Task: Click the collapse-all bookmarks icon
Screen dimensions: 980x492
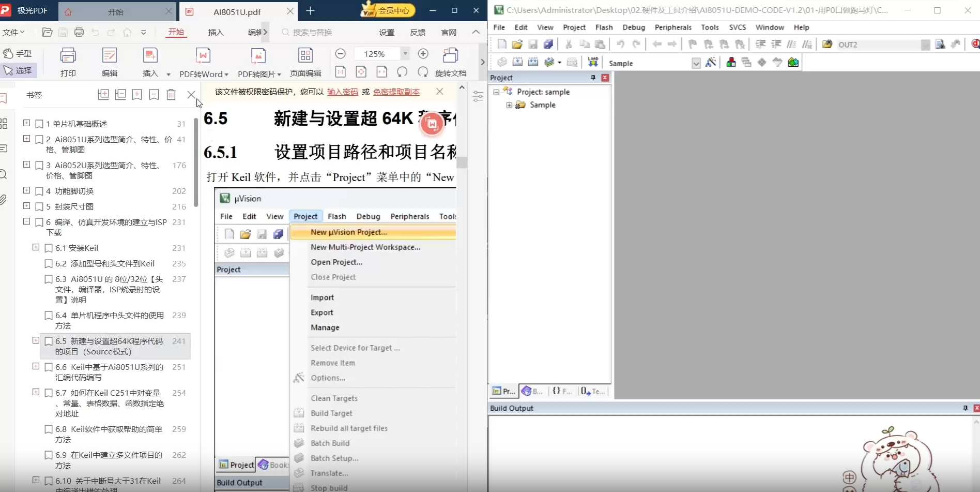Action: (x=120, y=95)
